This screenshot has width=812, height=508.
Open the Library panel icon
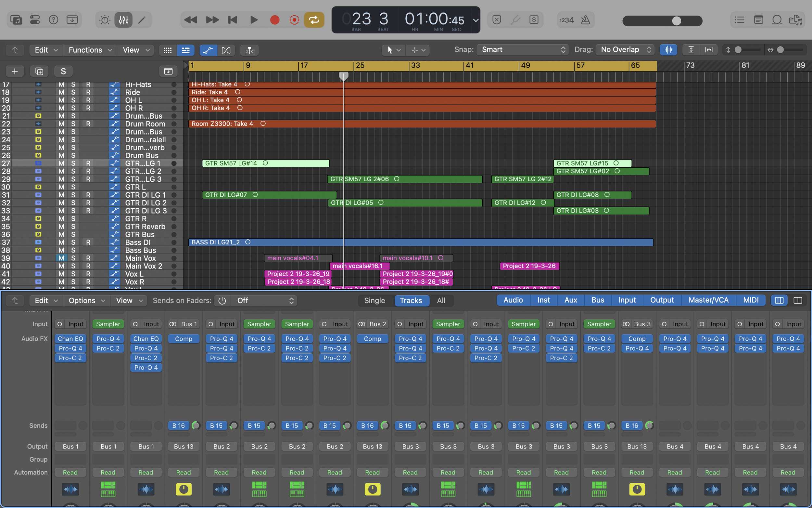[x=16, y=20]
